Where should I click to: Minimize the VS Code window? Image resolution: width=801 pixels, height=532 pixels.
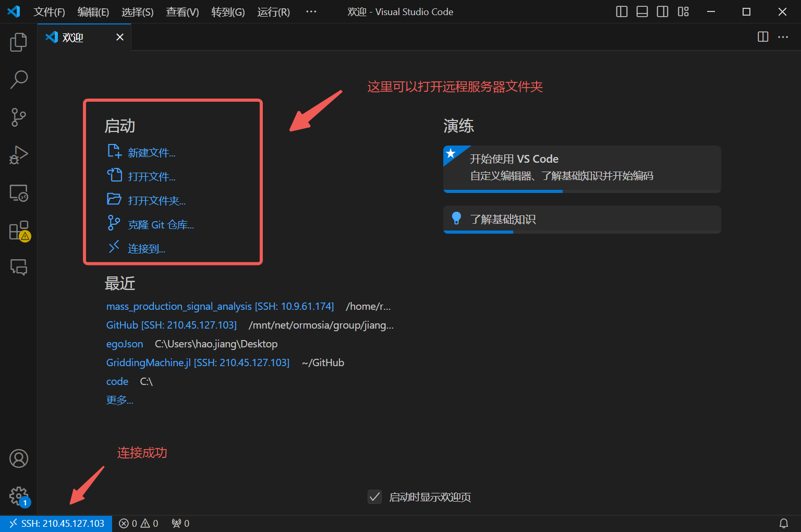tap(711, 11)
